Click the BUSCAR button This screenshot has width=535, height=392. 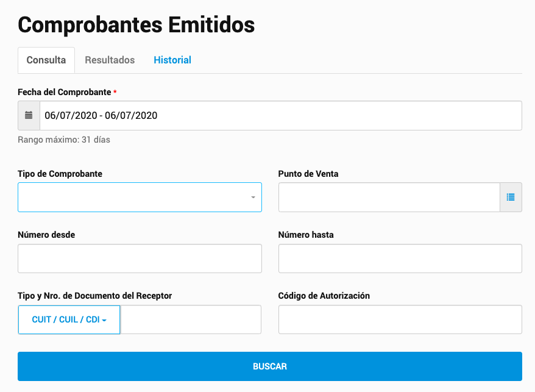coord(270,366)
